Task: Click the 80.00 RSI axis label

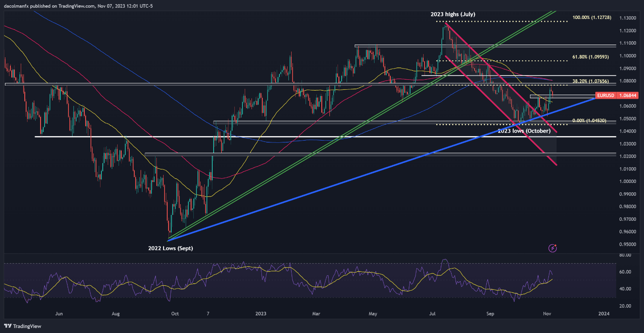Action: click(625, 255)
